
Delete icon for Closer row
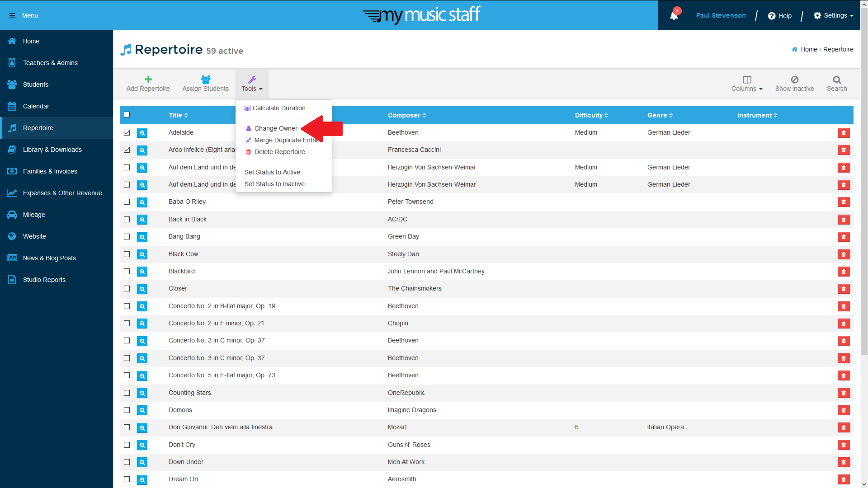click(844, 289)
